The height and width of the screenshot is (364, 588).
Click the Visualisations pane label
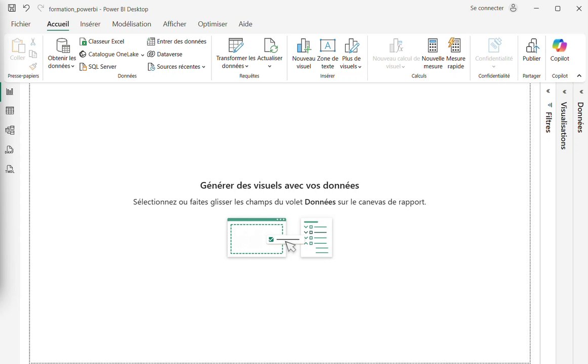[564, 126]
